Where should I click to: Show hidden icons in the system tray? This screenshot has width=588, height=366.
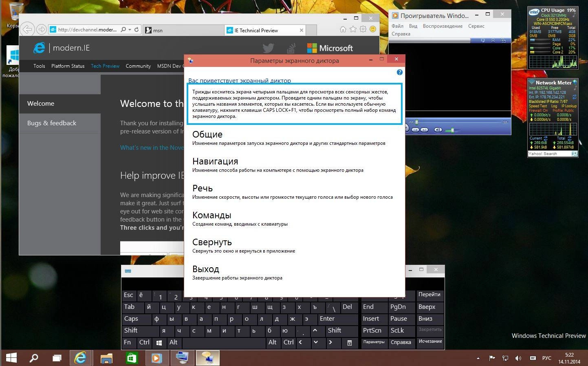478,358
